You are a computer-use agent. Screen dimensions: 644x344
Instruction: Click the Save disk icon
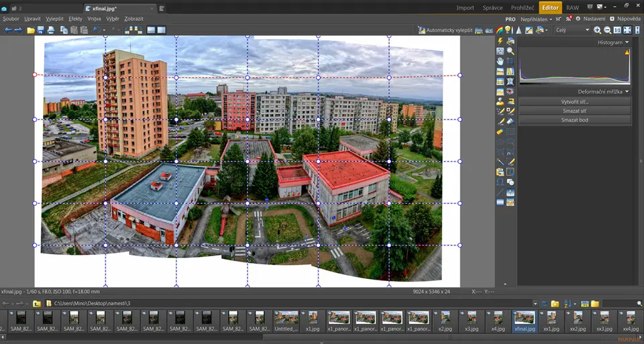point(41,30)
